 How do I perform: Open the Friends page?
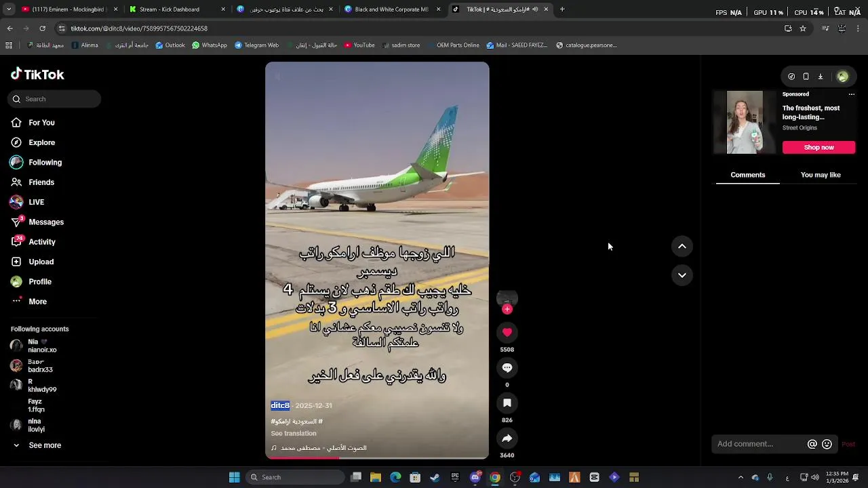(x=41, y=182)
